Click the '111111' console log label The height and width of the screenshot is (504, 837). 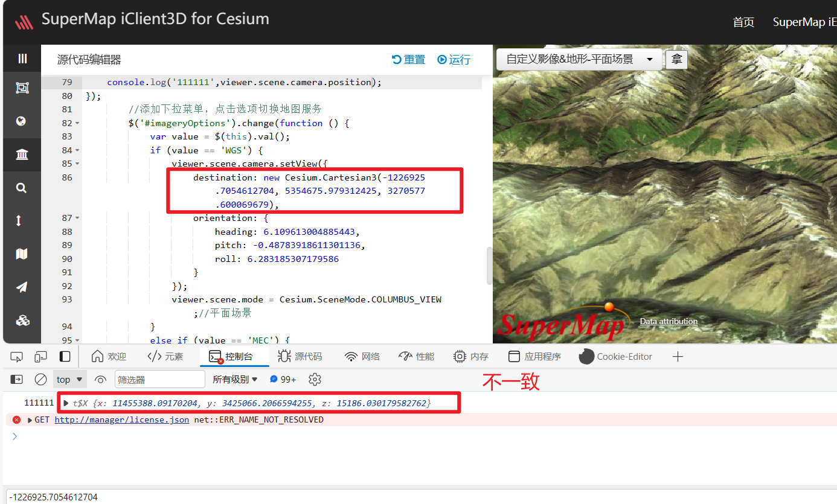point(39,403)
